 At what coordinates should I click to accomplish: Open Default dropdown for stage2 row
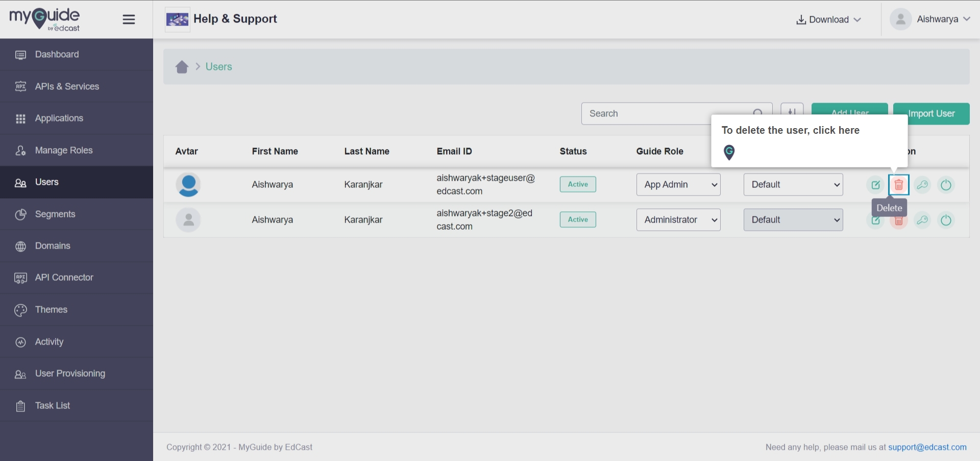(793, 220)
